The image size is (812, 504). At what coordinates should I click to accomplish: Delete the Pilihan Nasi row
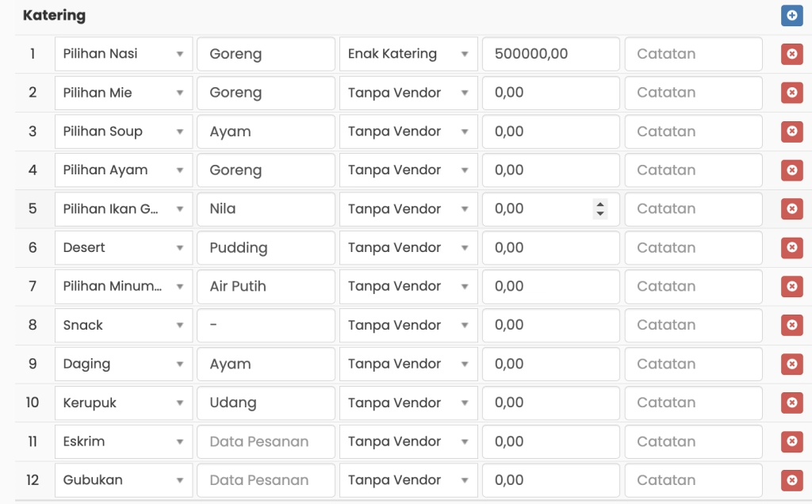[791, 54]
